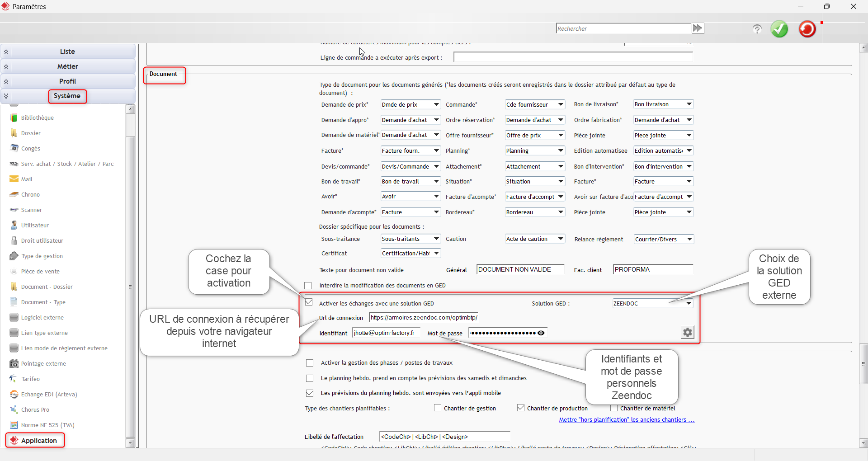Image resolution: width=868 pixels, height=461 pixels.
Task: Enable Activer la gestion des phases checkbox
Action: point(310,363)
